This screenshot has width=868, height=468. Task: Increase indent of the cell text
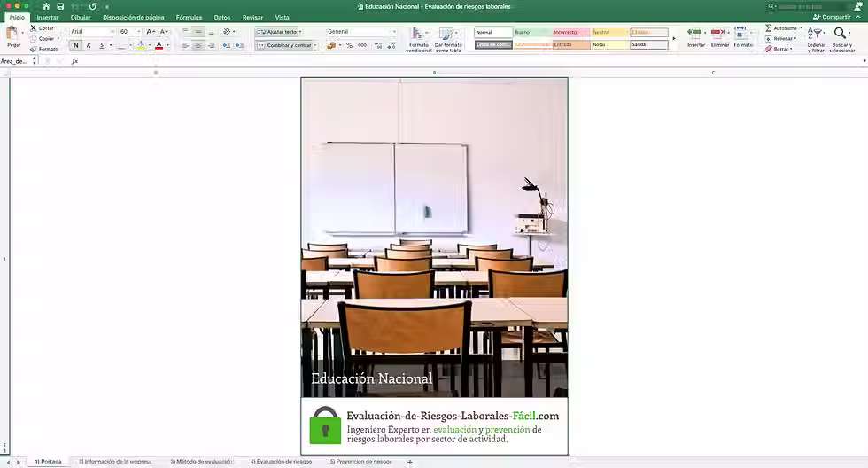239,45
